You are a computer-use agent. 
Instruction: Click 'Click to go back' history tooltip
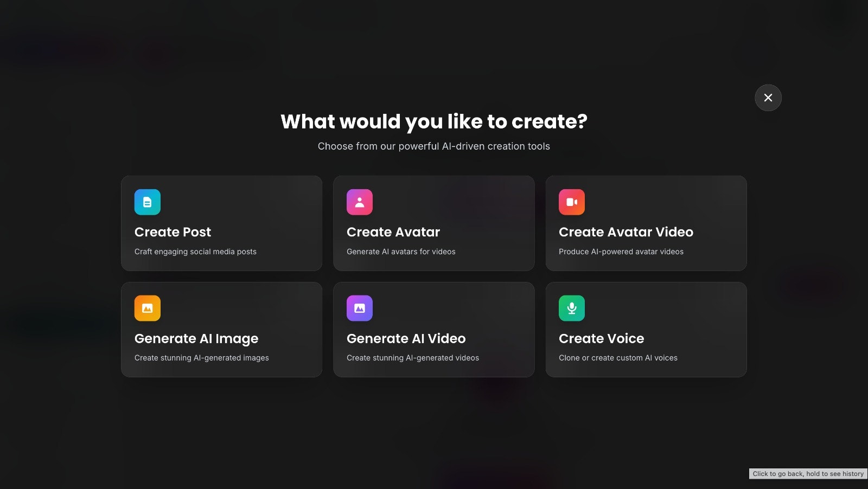[807, 473]
